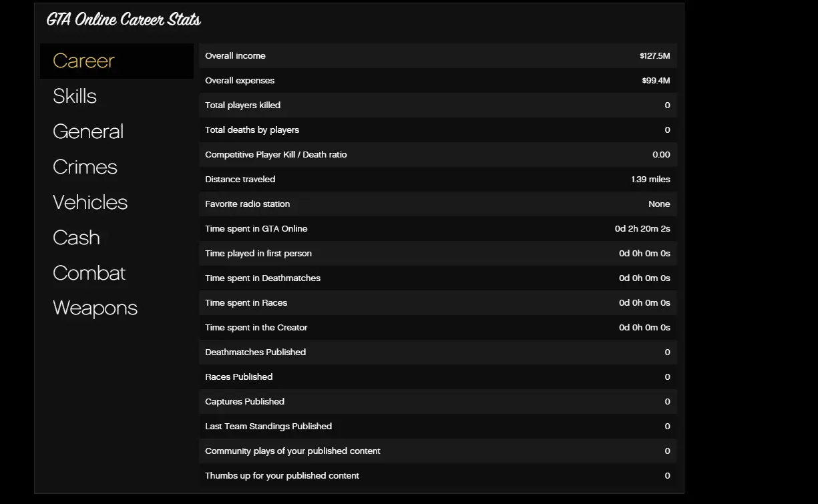Image resolution: width=818 pixels, height=504 pixels.
Task: Open the Weapons category
Action: [95, 308]
